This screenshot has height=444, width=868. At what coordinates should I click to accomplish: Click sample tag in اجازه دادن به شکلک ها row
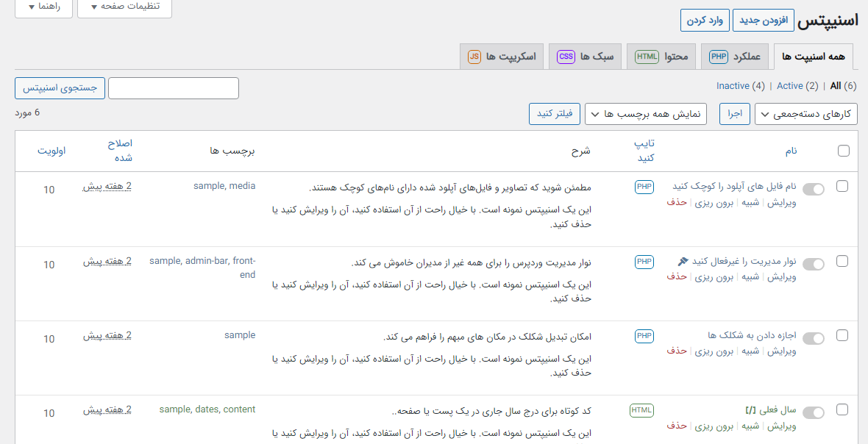(x=240, y=335)
